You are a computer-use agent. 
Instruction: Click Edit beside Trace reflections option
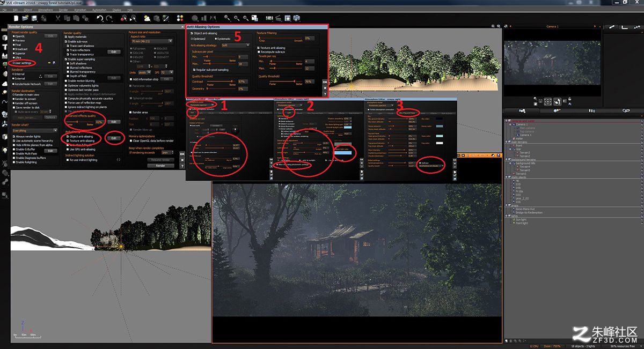point(114,51)
